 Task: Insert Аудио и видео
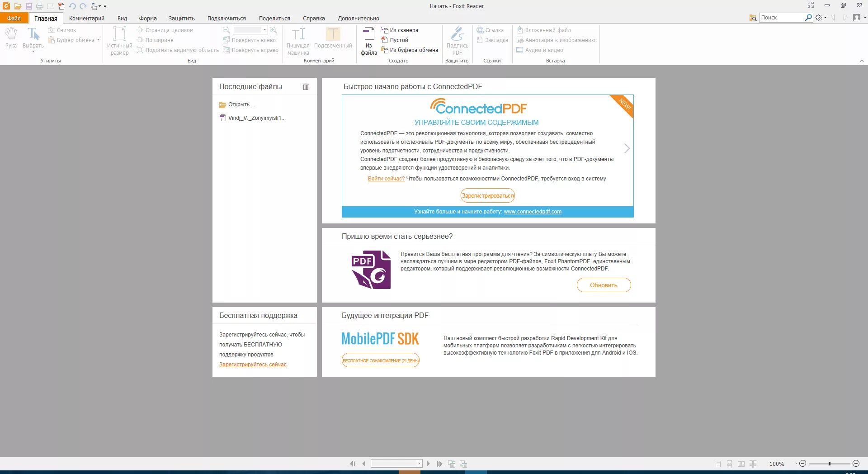pos(540,50)
